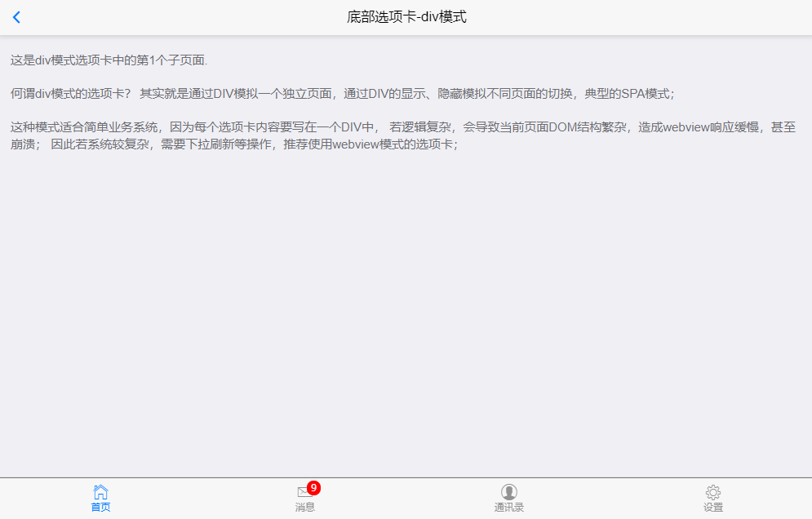The width and height of the screenshot is (812, 519).
Task: Open settings via the gear icon
Action: pos(713,492)
